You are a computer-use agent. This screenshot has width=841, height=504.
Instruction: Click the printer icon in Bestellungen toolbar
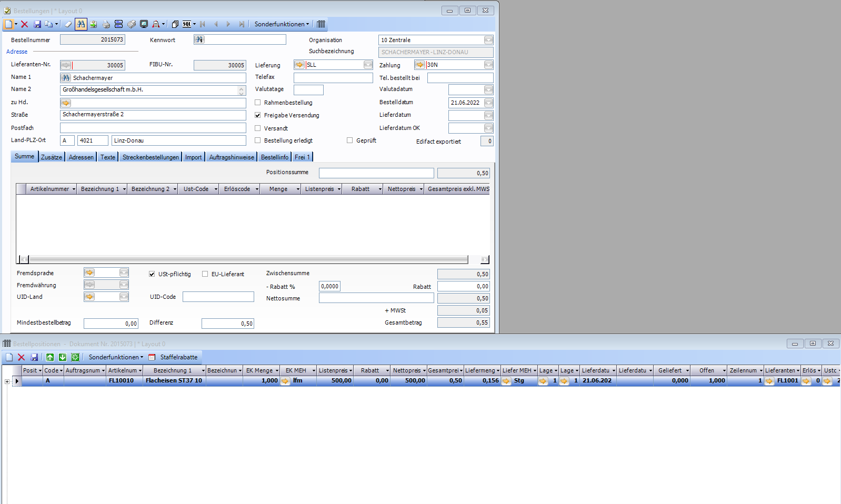pos(106,24)
